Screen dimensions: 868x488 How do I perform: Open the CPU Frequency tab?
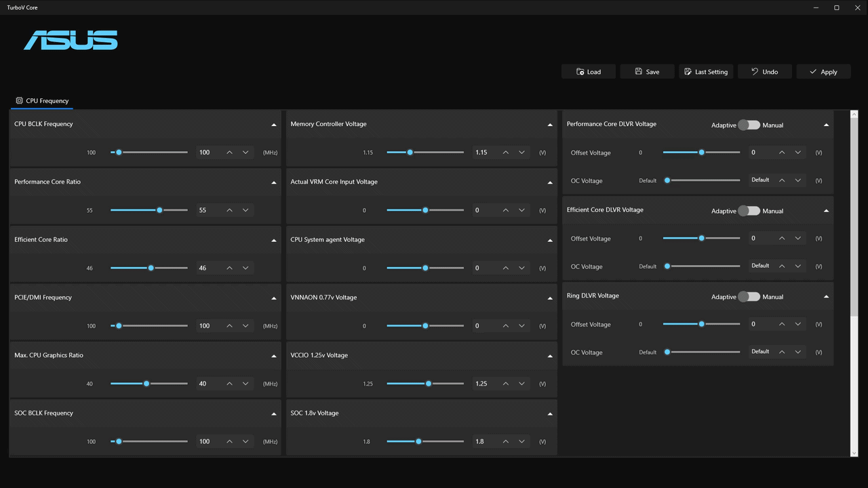click(x=43, y=101)
